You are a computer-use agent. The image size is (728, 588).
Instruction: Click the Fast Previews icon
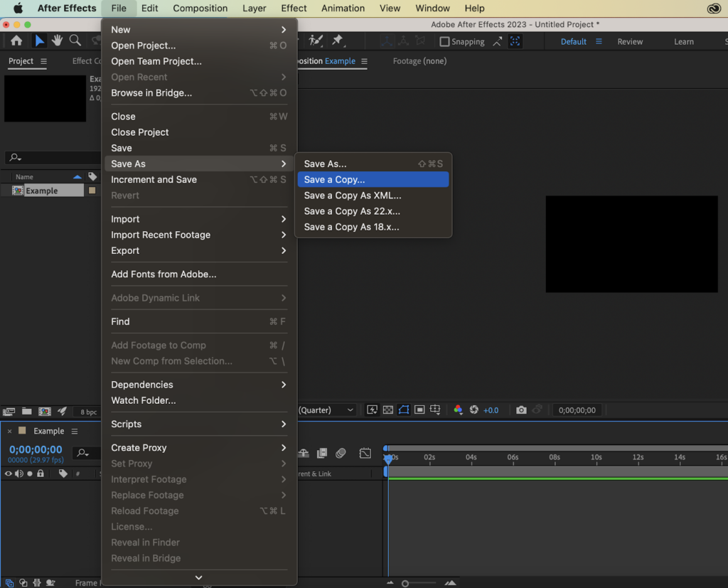pos(372,410)
